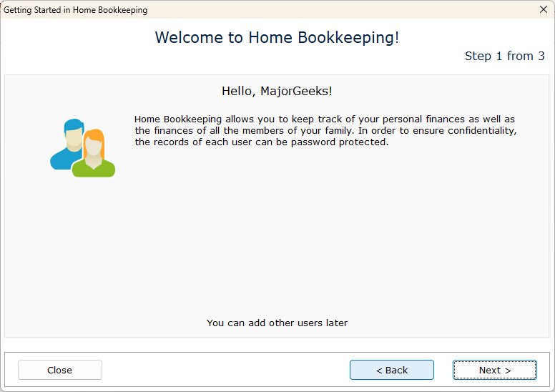
Task: Select the 'Hello, MajorGeeks!' greeting text
Action: [277, 91]
